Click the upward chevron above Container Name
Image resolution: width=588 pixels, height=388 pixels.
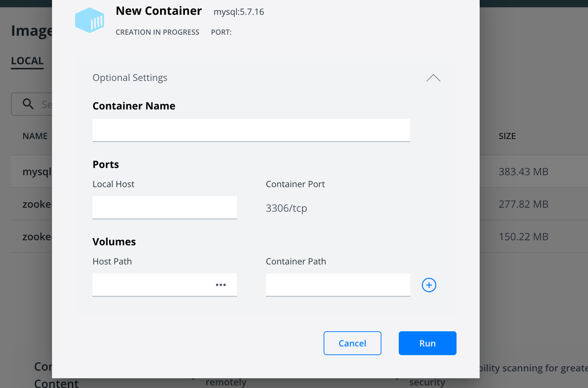click(433, 78)
